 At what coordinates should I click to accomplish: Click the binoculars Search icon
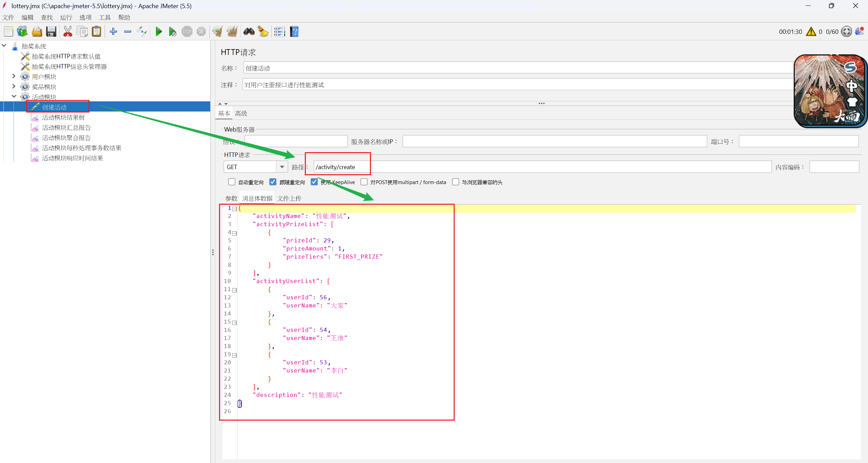coord(249,32)
